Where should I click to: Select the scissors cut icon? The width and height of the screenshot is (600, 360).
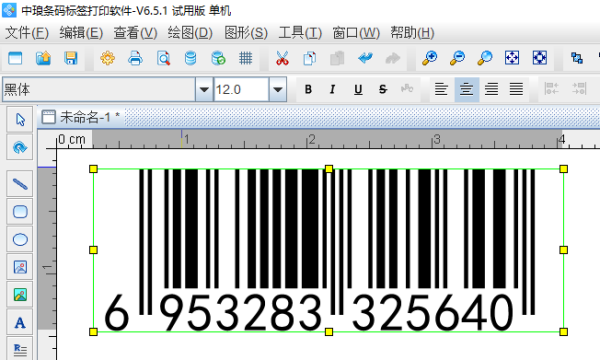282,58
